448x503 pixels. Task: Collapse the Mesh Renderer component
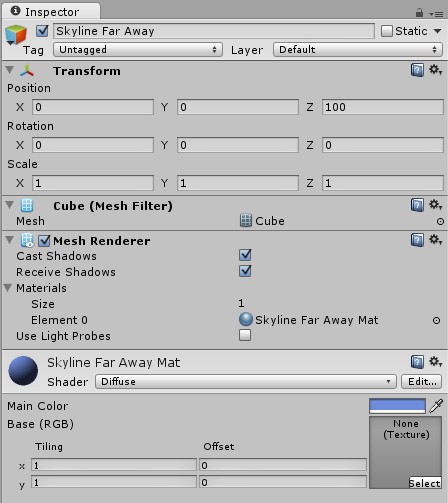point(9,240)
